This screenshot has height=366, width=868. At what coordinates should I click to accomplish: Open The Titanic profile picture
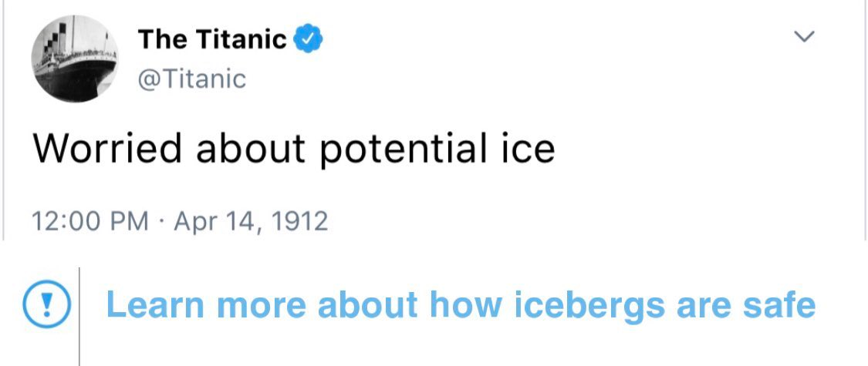pyautogui.click(x=74, y=59)
